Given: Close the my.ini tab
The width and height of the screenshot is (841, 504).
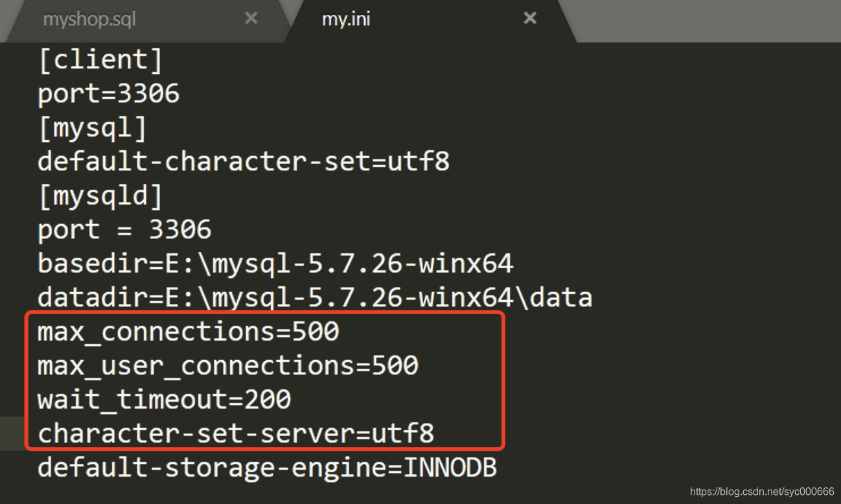Looking at the screenshot, I should click(529, 17).
